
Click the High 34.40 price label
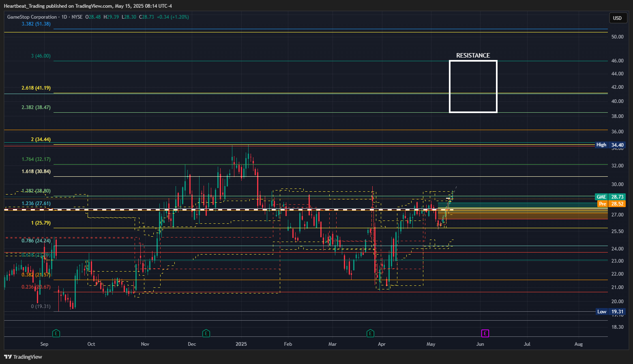610,145
